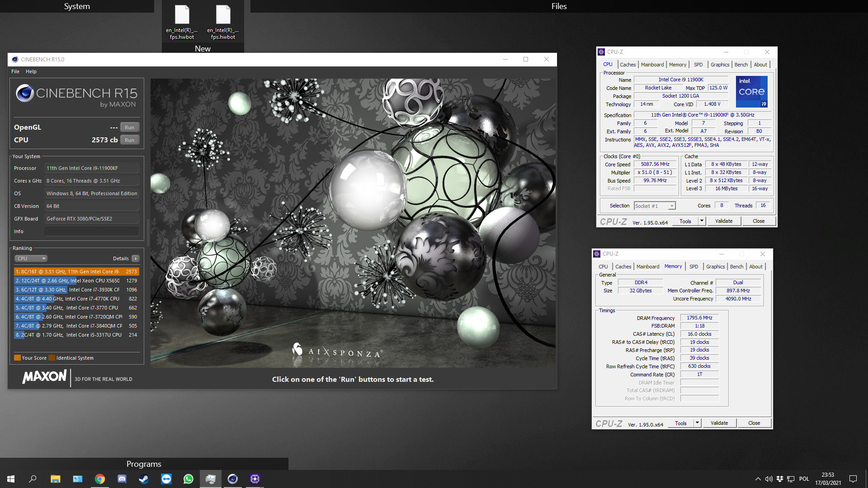Select ranking entry Intel Core i7-4770K

click(76, 299)
